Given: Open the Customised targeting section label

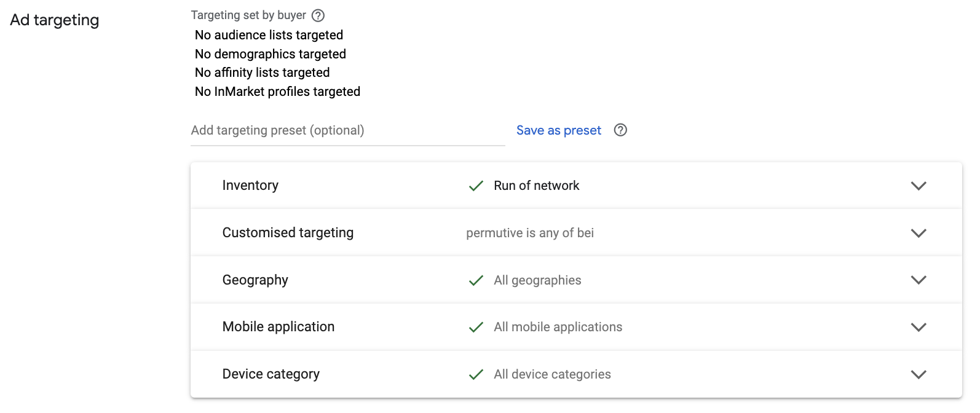Looking at the screenshot, I should [288, 232].
